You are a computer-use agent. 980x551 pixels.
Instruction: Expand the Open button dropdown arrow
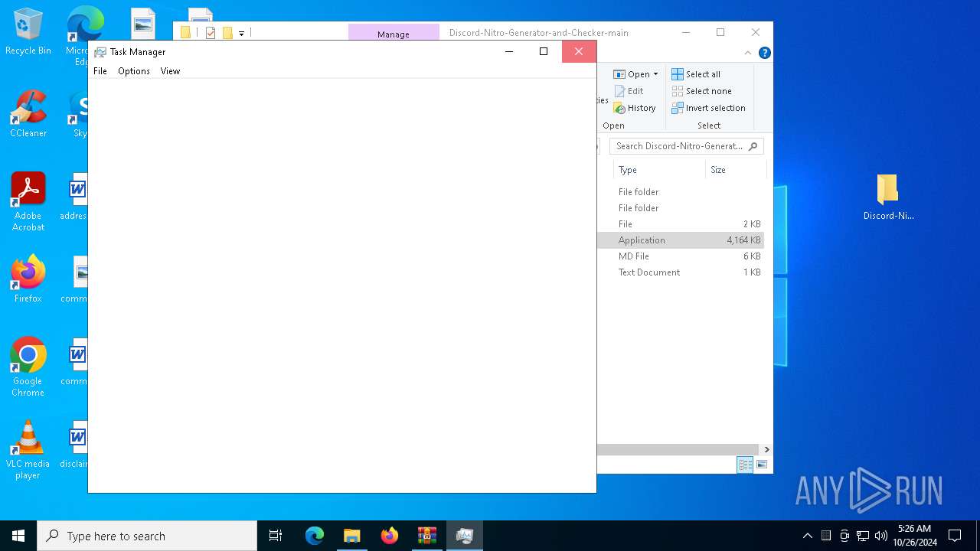pyautogui.click(x=655, y=74)
